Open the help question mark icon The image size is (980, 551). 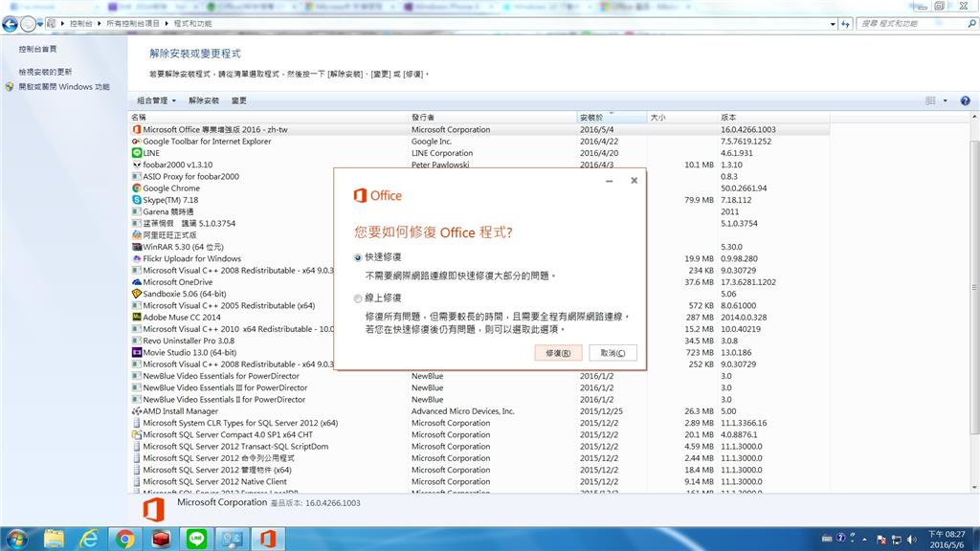click(x=965, y=100)
